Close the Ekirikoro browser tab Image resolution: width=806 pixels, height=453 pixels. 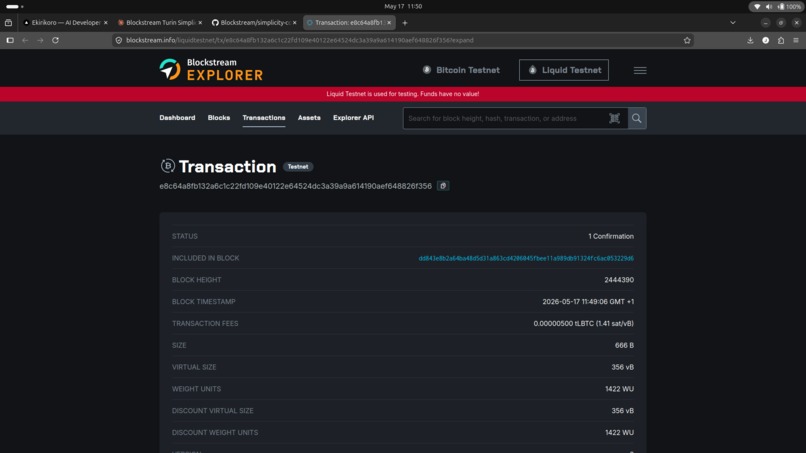pos(106,23)
